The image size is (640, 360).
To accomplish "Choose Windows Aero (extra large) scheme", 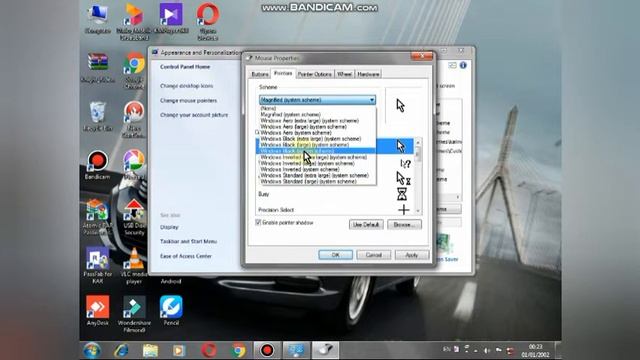I will [318, 121].
